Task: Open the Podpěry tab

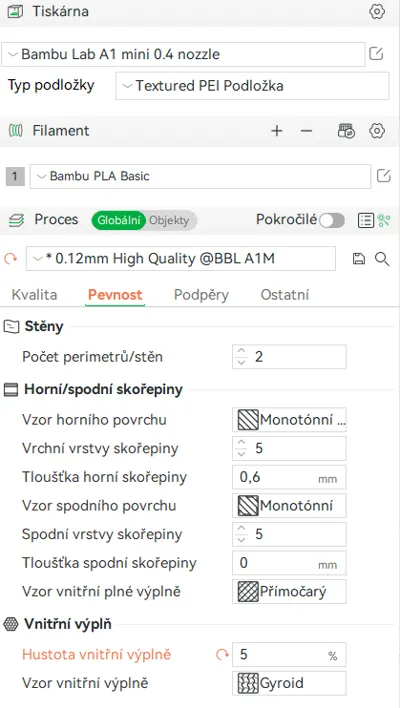Action: [x=201, y=295]
